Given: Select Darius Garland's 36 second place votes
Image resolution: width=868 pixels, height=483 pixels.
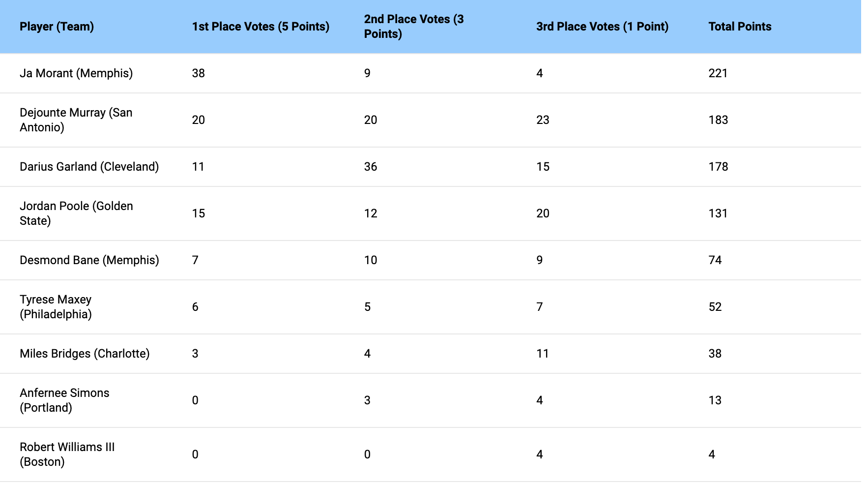Looking at the screenshot, I should coord(371,167).
